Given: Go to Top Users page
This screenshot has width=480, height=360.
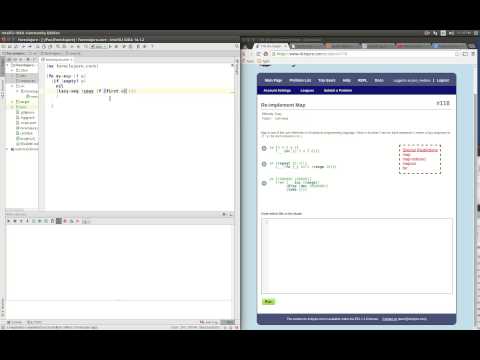Looking at the screenshot, I should point(327,80).
